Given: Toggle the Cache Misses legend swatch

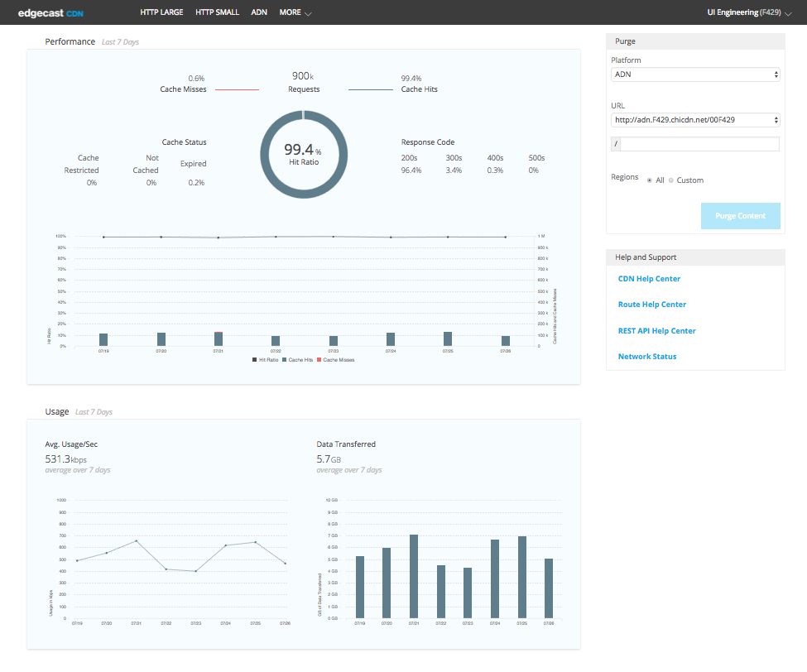Looking at the screenshot, I should coord(319,360).
